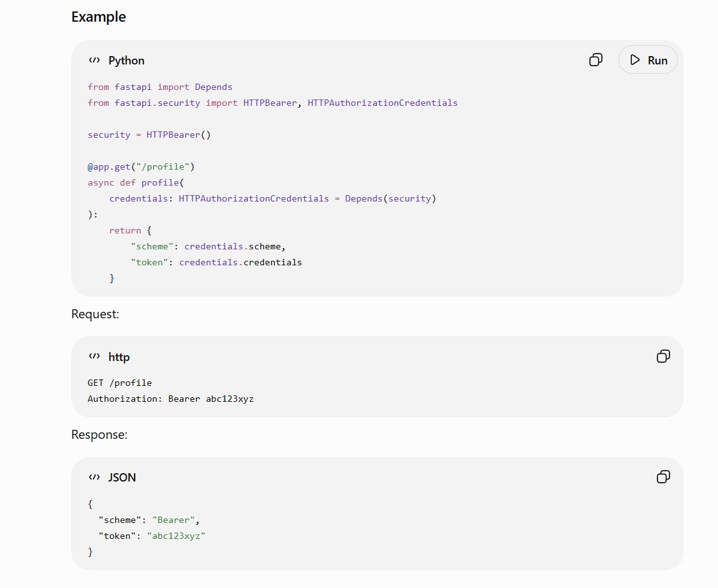Click the "async def profile(" line
The image size is (718, 588).
point(136,183)
